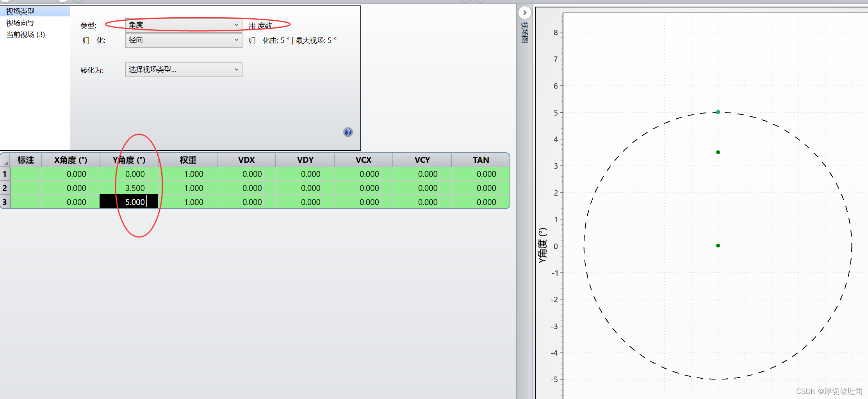Click the Y angle cell 0.000 in row 1

pyautogui.click(x=129, y=174)
